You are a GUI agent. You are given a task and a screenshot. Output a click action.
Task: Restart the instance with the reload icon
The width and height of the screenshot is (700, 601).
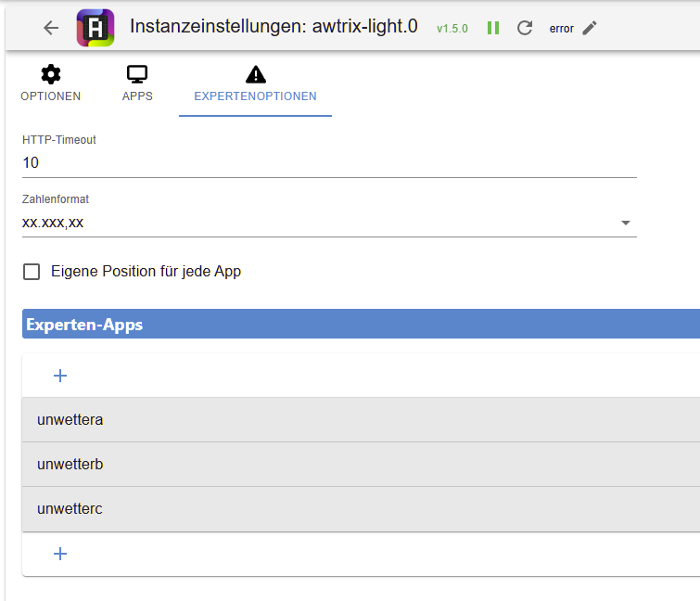click(525, 28)
